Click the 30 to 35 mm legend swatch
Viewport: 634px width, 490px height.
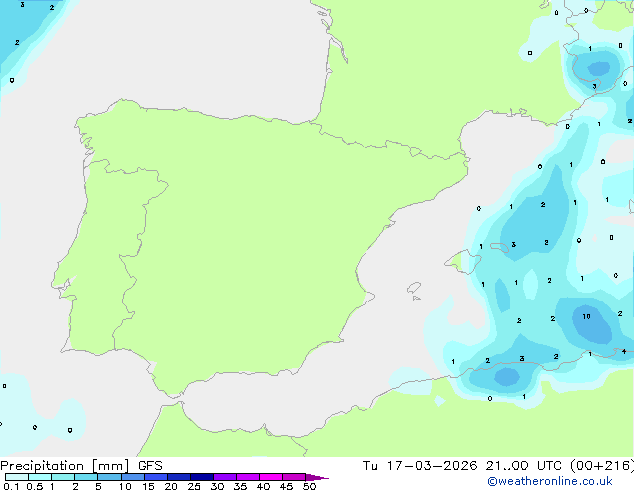pos(225,477)
